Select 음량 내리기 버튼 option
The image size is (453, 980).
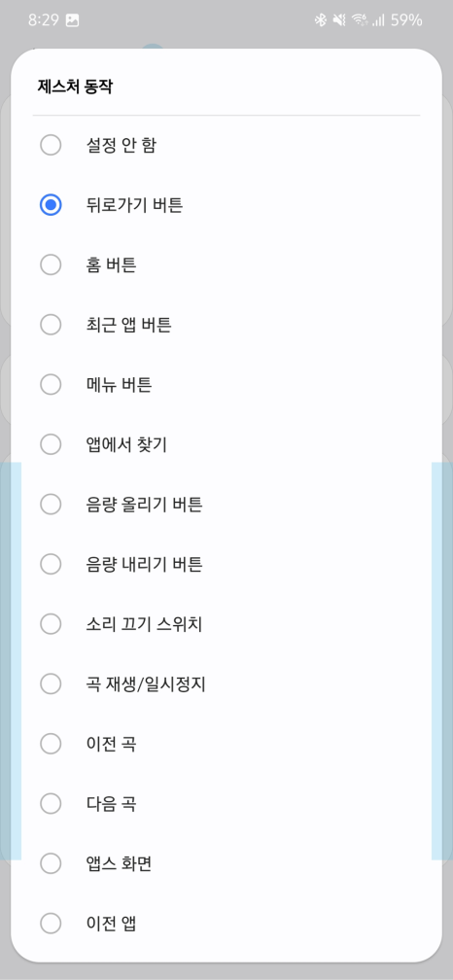pyautogui.click(x=226, y=565)
